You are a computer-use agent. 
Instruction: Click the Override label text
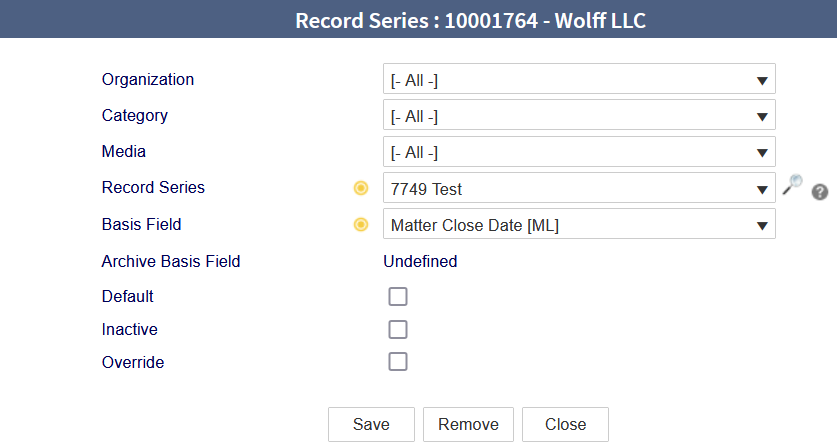tap(133, 362)
